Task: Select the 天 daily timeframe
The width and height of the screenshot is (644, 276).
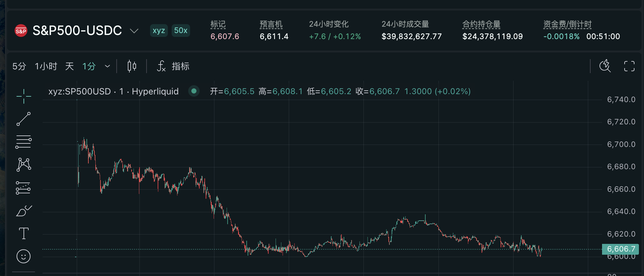Action: tap(69, 66)
